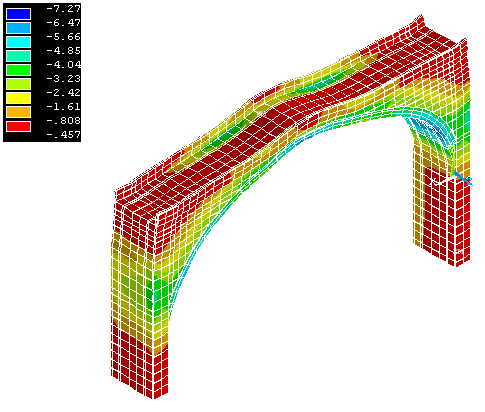
Task: Click the -2.42 legend label
Action: pyautogui.click(x=63, y=93)
